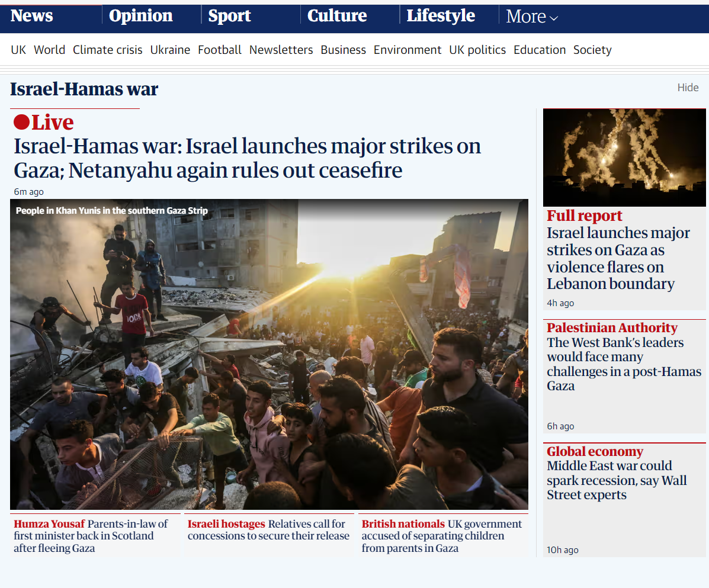Viewport: 709px width, 588px height.
Task: Open the Climate crisis subnav link
Action: (x=108, y=50)
